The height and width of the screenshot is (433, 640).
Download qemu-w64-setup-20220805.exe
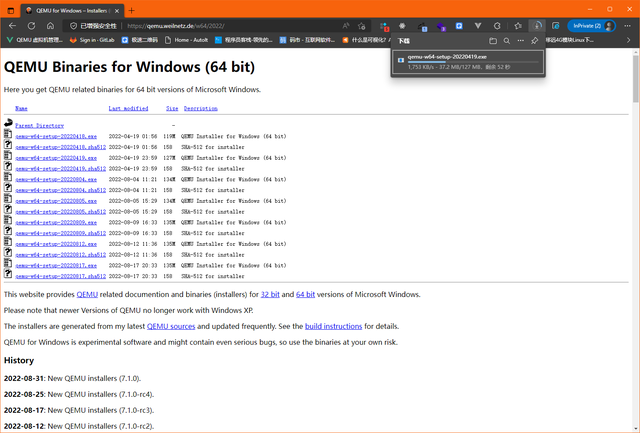tap(56, 201)
